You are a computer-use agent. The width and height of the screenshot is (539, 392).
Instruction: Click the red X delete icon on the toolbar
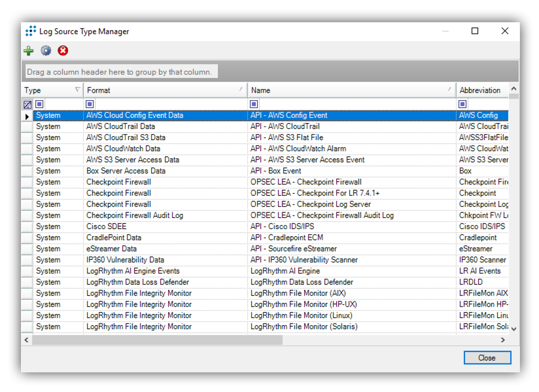click(62, 50)
